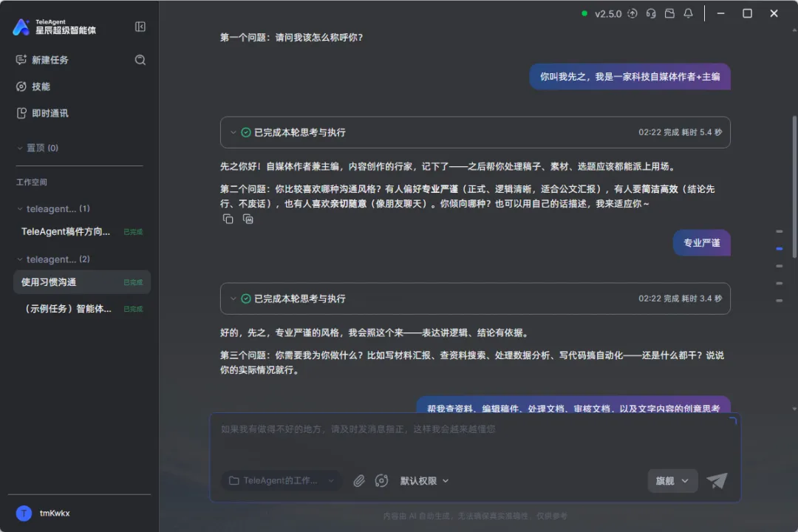Open the folder icon in title bar
Screen dimensions: 798x532
click(669, 14)
